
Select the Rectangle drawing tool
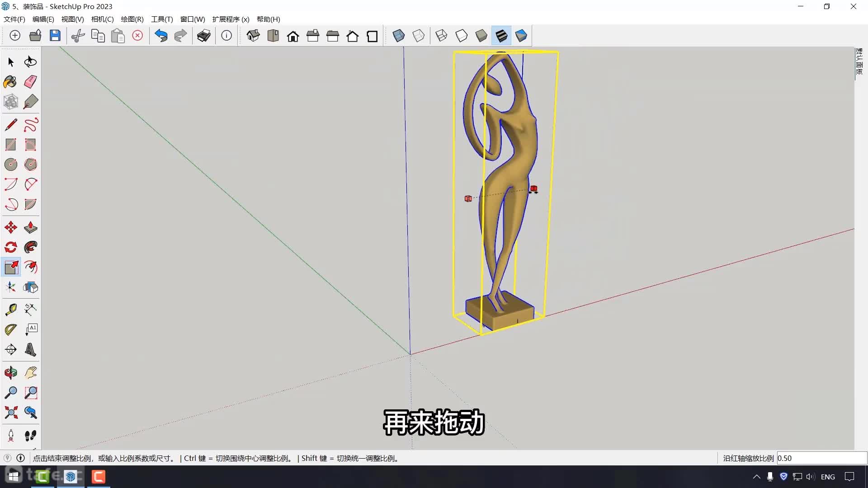11,145
